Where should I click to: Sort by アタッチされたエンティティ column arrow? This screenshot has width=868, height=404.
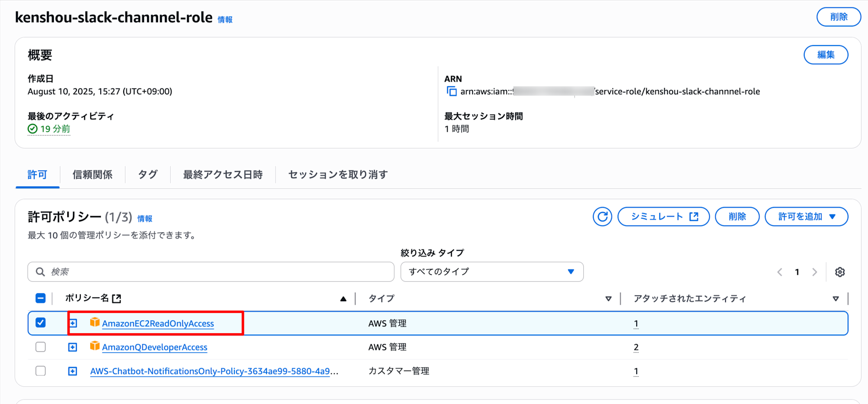point(836,299)
